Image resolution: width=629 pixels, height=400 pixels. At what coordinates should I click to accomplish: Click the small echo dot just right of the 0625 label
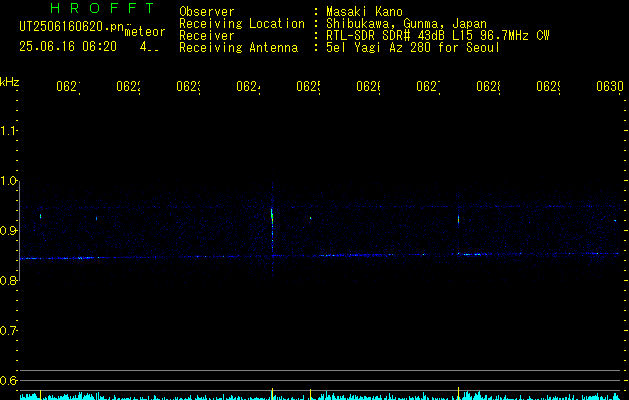pos(310,218)
